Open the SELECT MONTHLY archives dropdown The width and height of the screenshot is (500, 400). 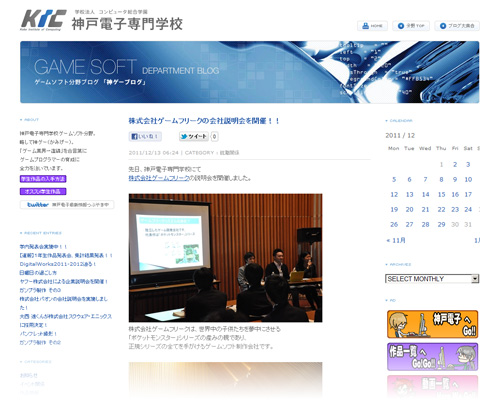pyautogui.click(x=432, y=279)
